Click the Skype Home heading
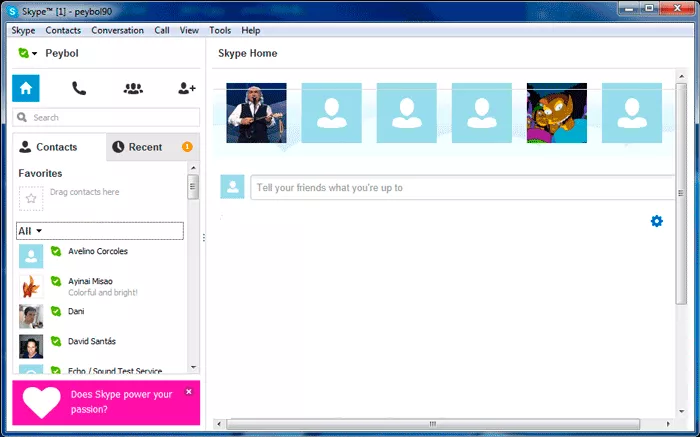The width and height of the screenshot is (700, 437). (x=248, y=53)
